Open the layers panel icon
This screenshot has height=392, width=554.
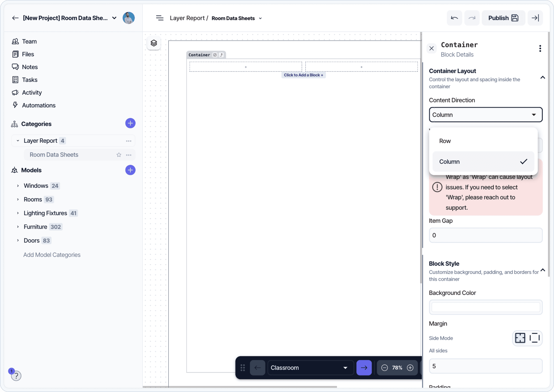click(154, 43)
